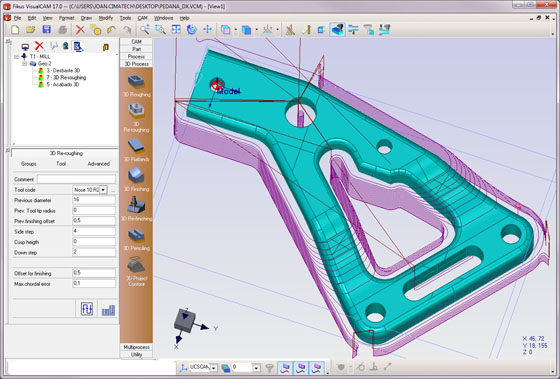The height and width of the screenshot is (379, 560).
Task: Open the Multiprocess panel section
Action: 136,347
